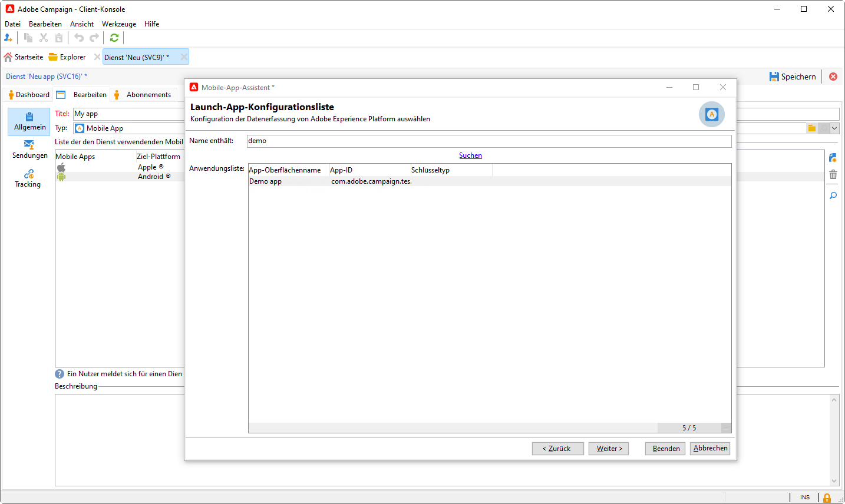Click the Apple logo icon in Mobile Apps list
This screenshot has width=845, height=504.
pyautogui.click(x=61, y=167)
